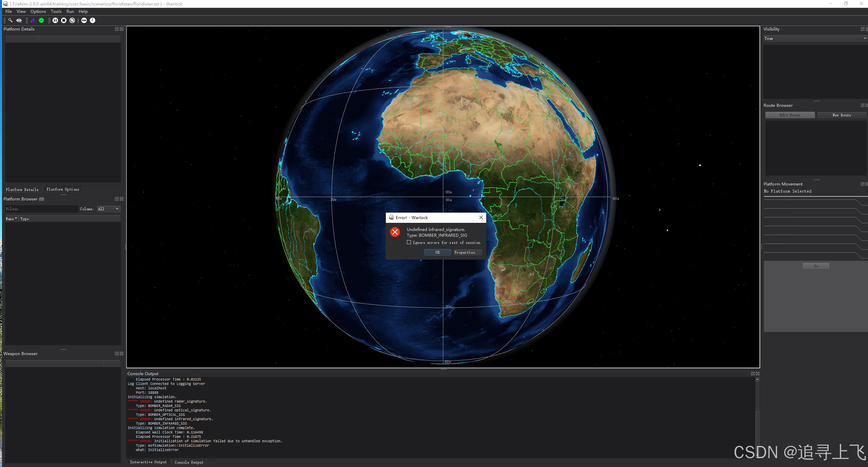Click the fast-forward simulation icon
This screenshot has width=868, height=467.
[x=84, y=20]
